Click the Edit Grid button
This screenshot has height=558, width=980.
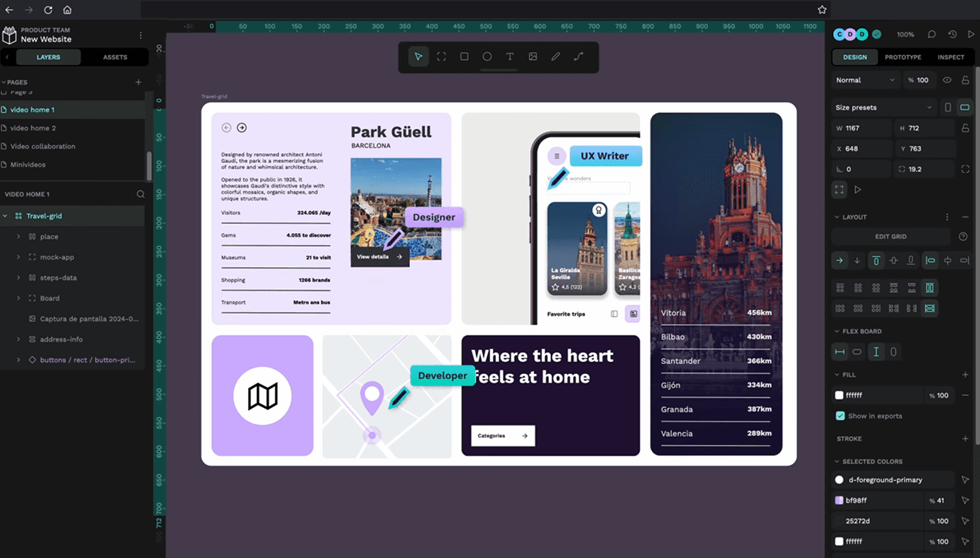(x=891, y=237)
